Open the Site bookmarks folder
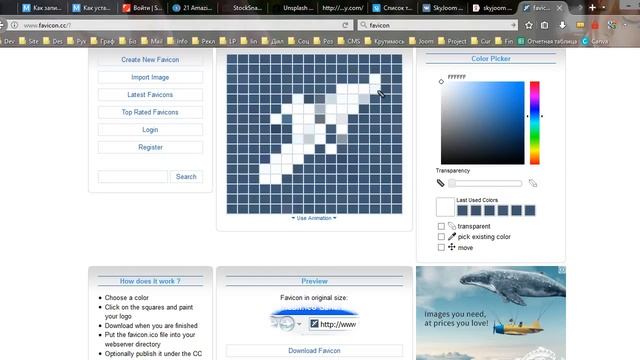 (29, 41)
